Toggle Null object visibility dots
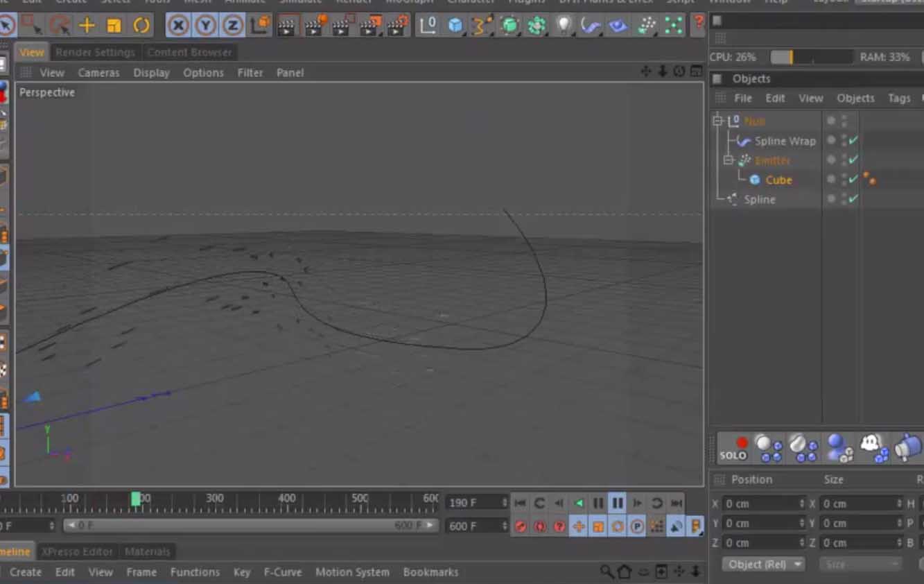This screenshot has width=924, height=584. pos(844,121)
